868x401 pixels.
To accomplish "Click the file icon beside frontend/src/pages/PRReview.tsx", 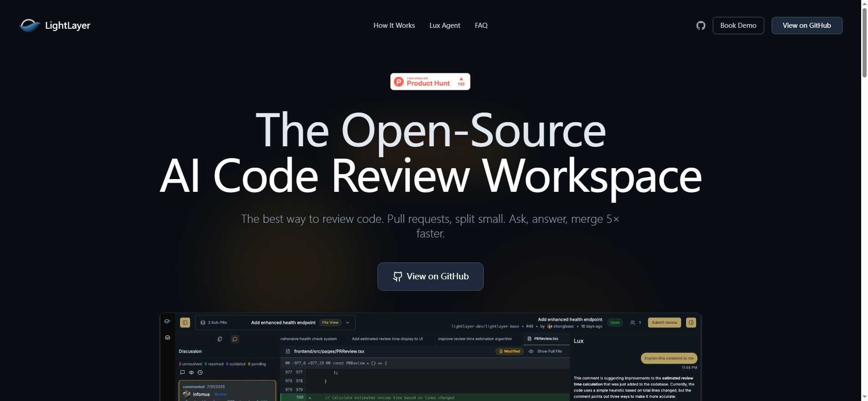I will click(288, 351).
